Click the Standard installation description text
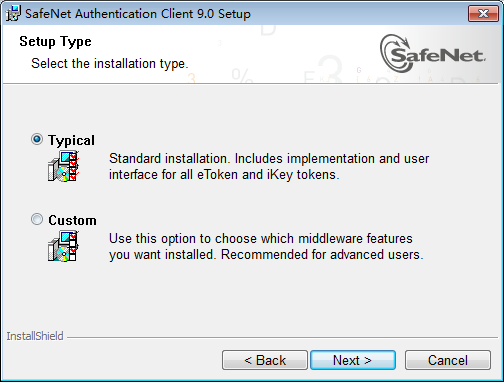 pyautogui.click(x=269, y=166)
